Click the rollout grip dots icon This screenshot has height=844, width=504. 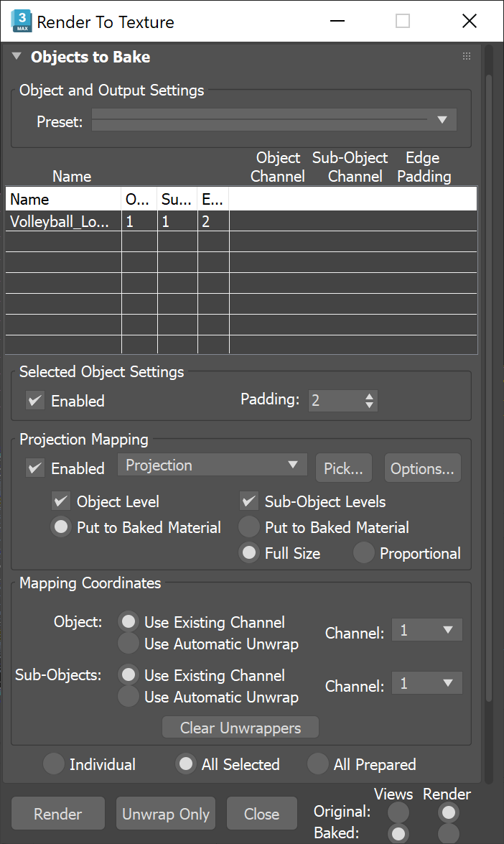(x=466, y=56)
